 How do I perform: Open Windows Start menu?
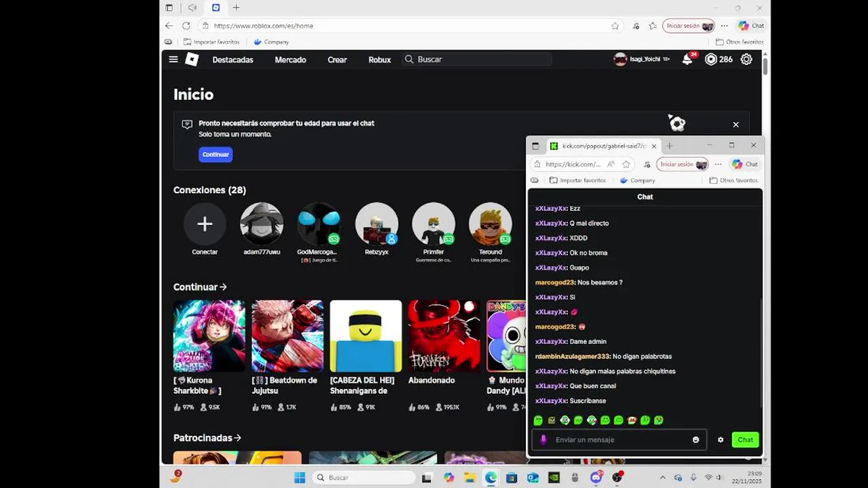[299, 478]
